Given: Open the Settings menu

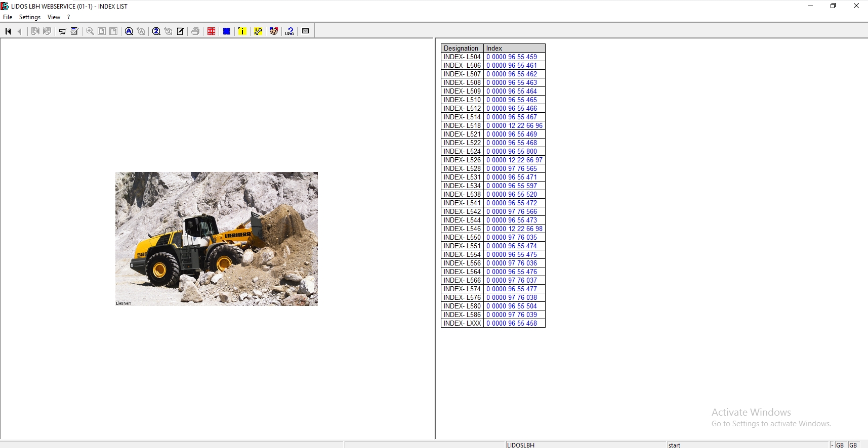Looking at the screenshot, I should 30,17.
